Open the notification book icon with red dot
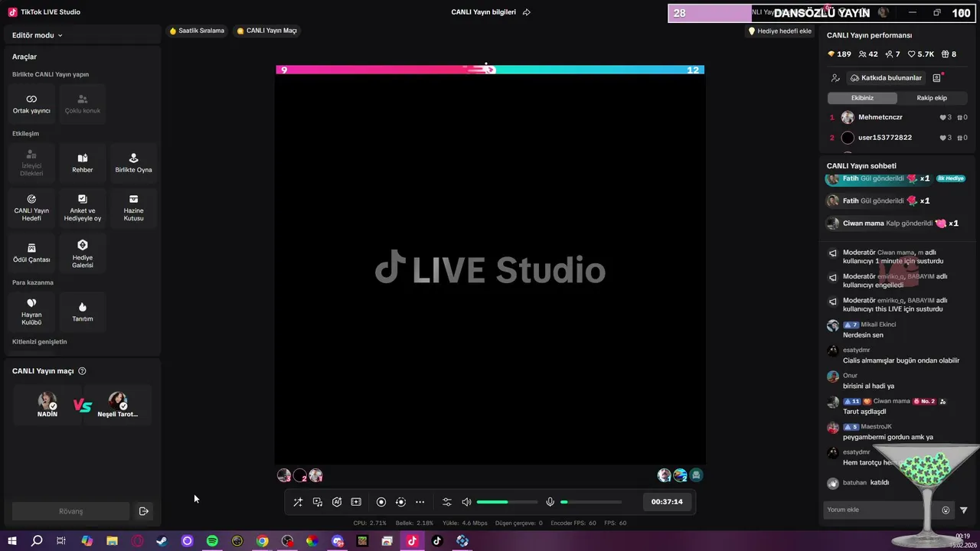Viewport: 980px width, 551px height. [x=936, y=78]
